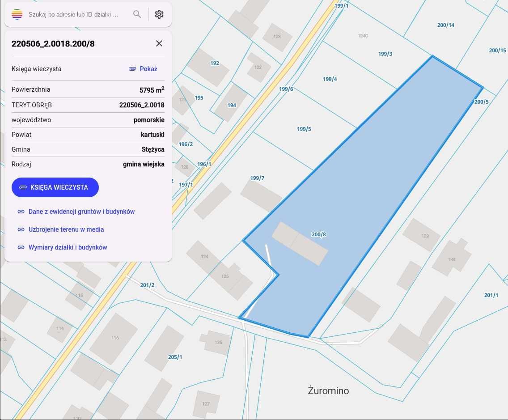The height and width of the screenshot is (420, 508).
Task: Click parcel 200/14 on the map
Action: pos(446,25)
